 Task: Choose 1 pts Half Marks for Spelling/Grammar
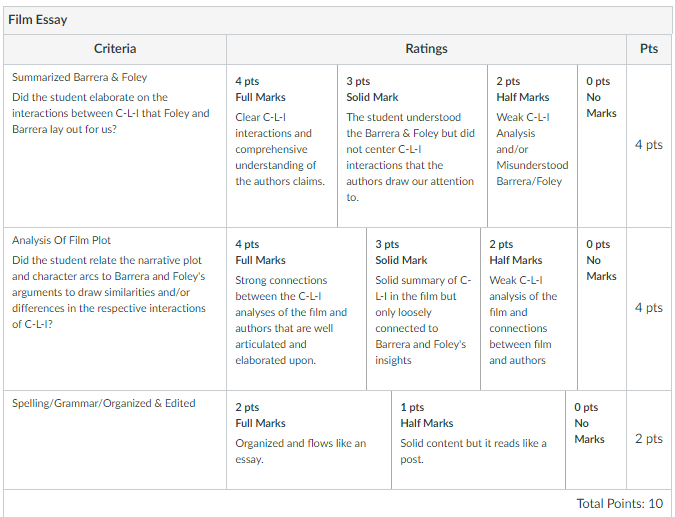(479, 440)
